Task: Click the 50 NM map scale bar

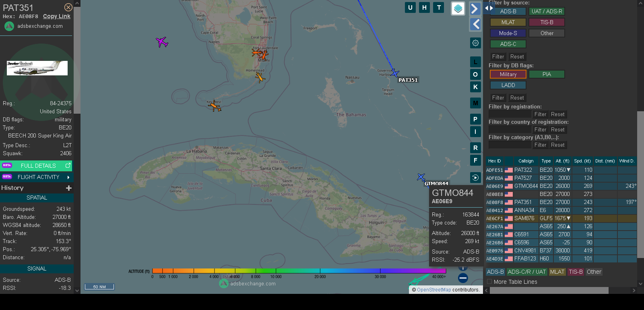Action: [x=99, y=287]
